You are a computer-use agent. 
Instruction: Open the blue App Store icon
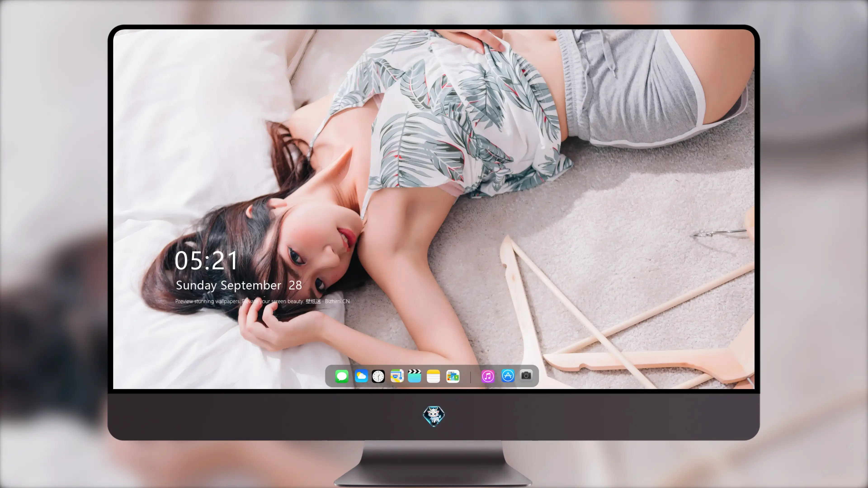pyautogui.click(x=508, y=375)
